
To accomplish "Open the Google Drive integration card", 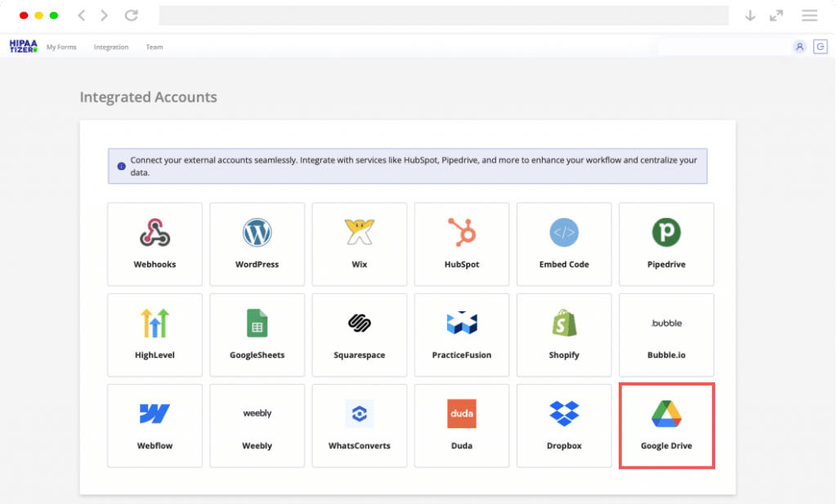I will click(667, 426).
